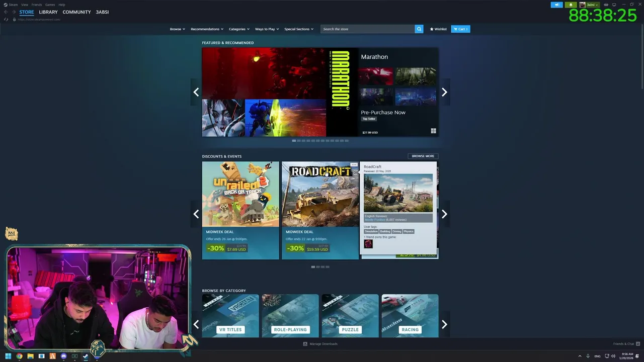Click the store URL address field
This screenshot has height=362, width=644.
[x=39, y=19]
